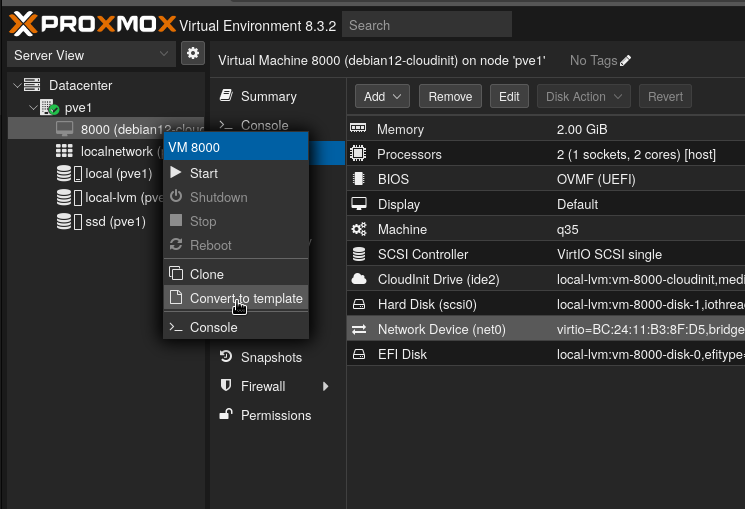The width and height of the screenshot is (745, 509).
Task: Select the localnetwork tree item
Action: point(106,151)
